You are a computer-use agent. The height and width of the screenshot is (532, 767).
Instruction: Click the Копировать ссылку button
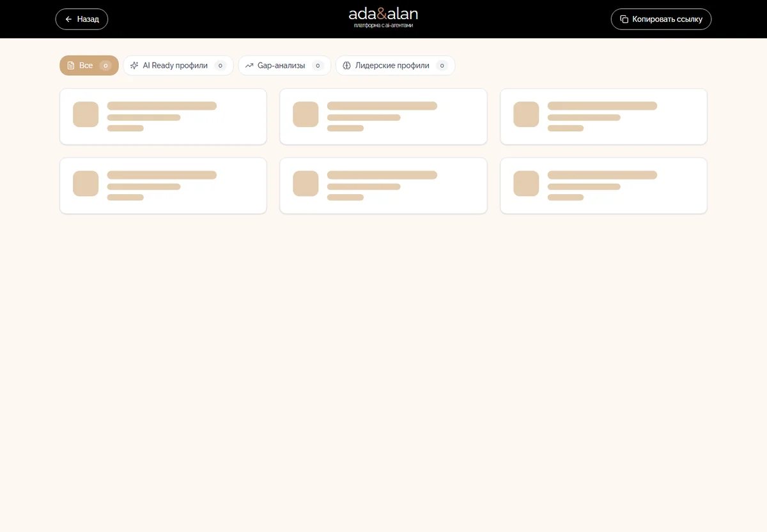(x=661, y=19)
